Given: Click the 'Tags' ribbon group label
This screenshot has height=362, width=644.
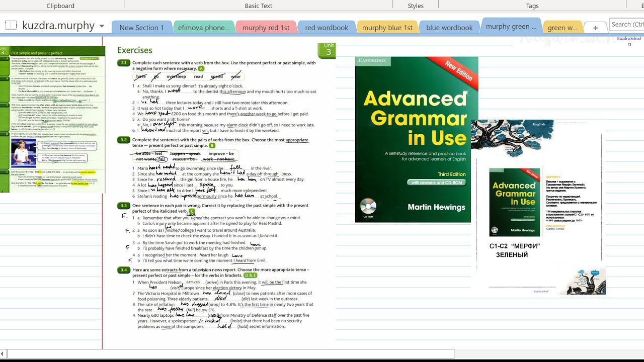Looking at the screenshot, I should click(532, 6).
